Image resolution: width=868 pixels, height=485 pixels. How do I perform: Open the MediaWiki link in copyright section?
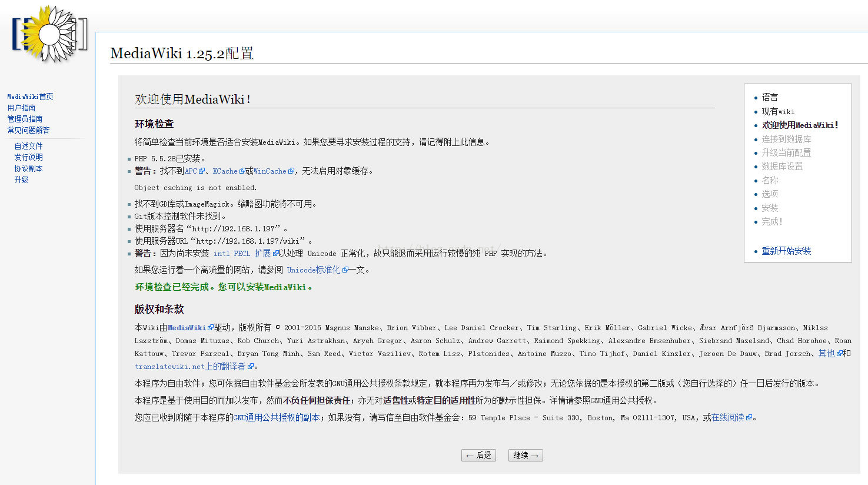click(190, 328)
